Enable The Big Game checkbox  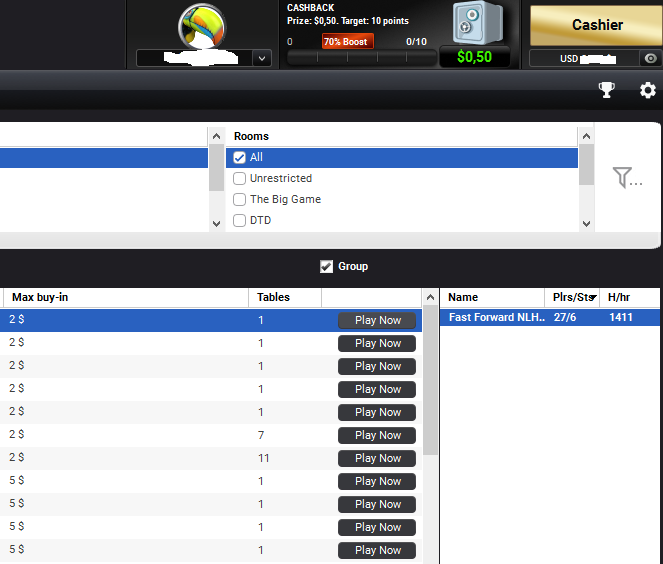coord(239,199)
